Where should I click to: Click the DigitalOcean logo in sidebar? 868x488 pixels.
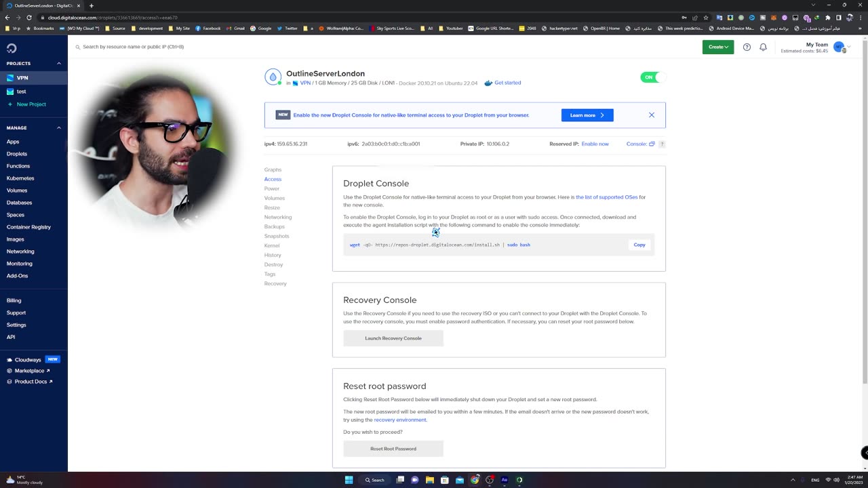tap(12, 48)
